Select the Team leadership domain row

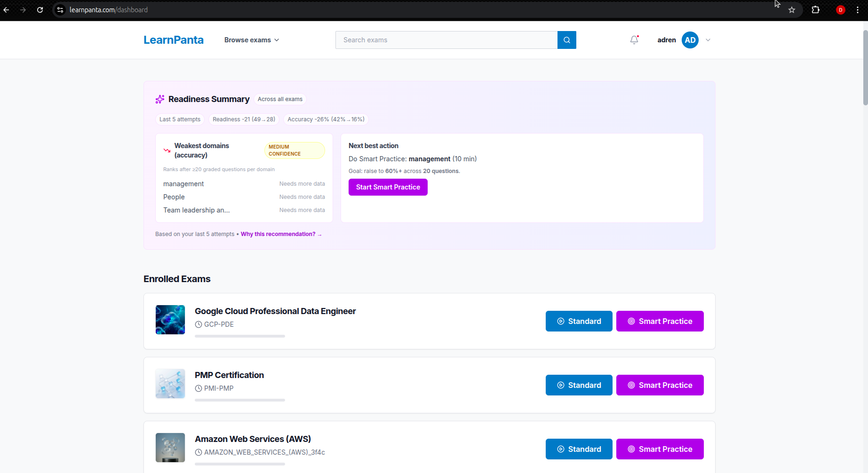[244, 210]
